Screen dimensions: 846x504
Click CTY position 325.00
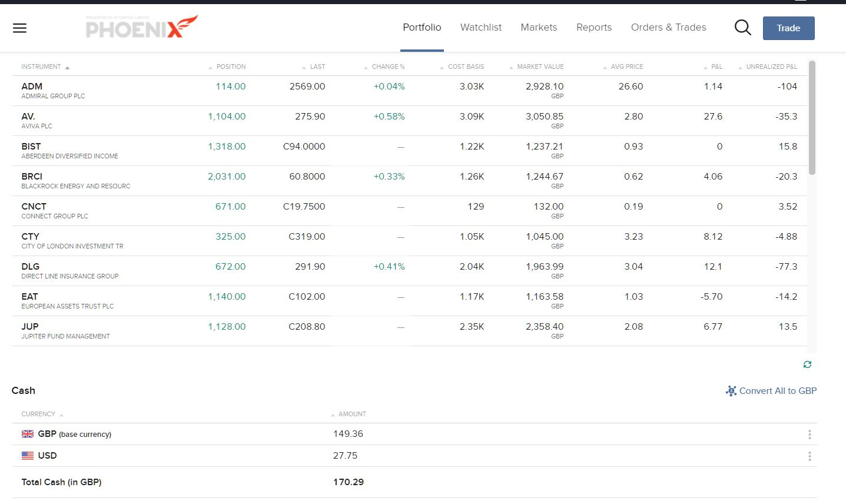coord(231,237)
